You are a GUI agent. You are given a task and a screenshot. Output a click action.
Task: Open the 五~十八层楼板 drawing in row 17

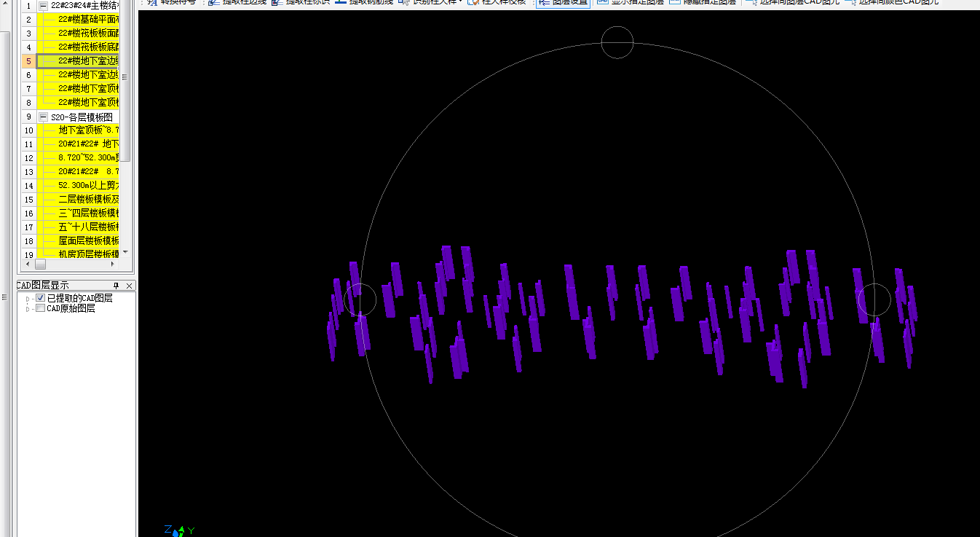tap(78, 227)
